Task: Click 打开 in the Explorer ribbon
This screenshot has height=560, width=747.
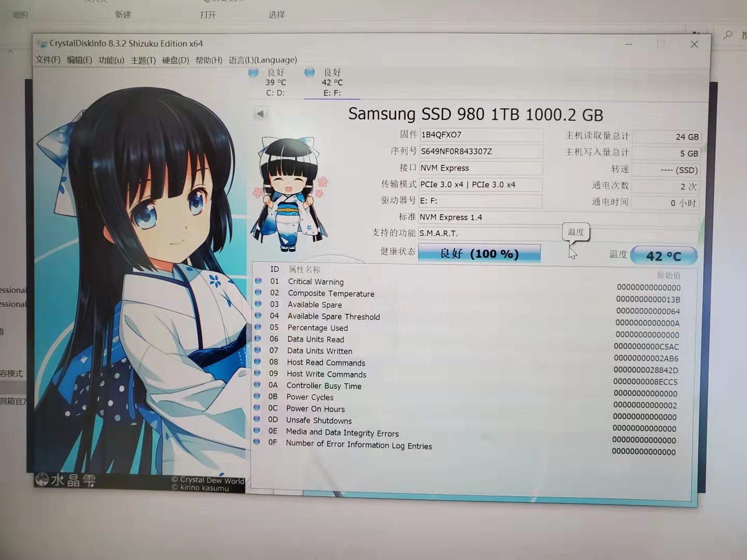Action: tap(208, 15)
